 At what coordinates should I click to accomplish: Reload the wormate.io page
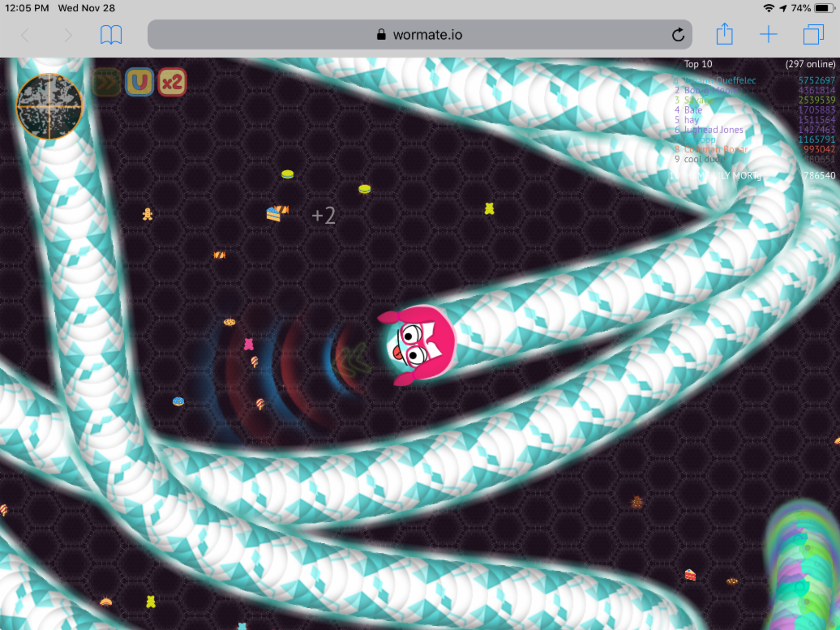[678, 35]
